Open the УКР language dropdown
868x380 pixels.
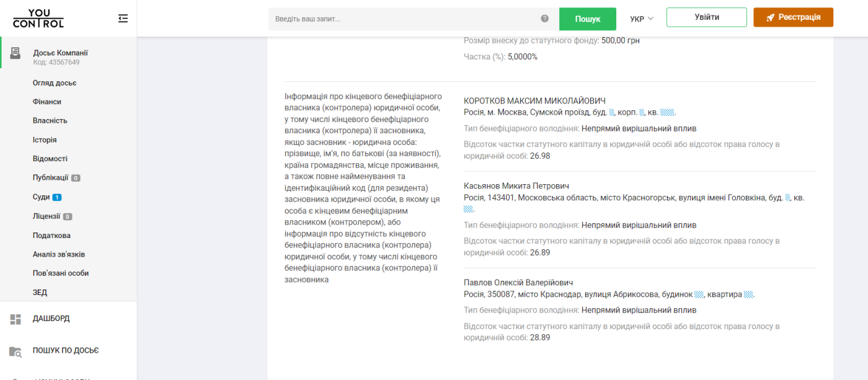pyautogui.click(x=642, y=19)
